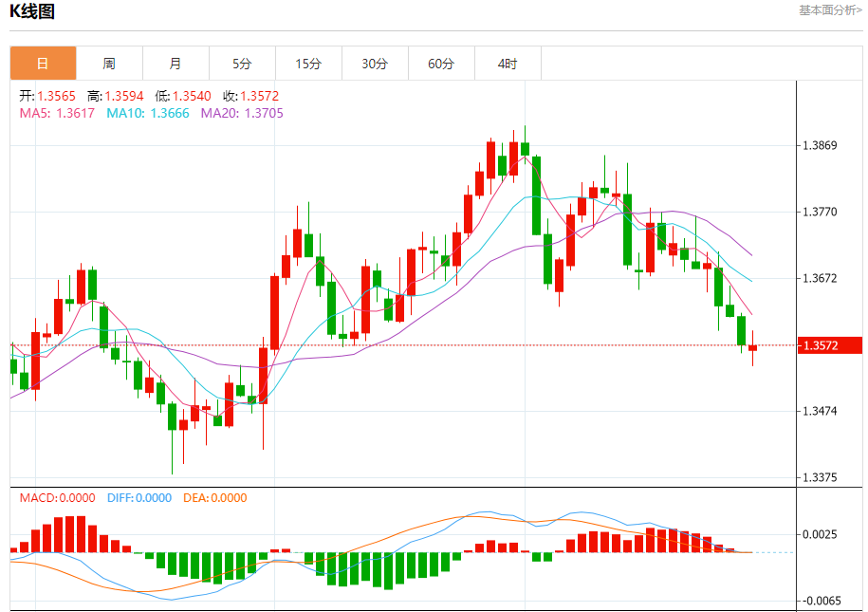Select the 4时 interval tab
The width and height of the screenshot is (868, 612).
coord(508,64)
